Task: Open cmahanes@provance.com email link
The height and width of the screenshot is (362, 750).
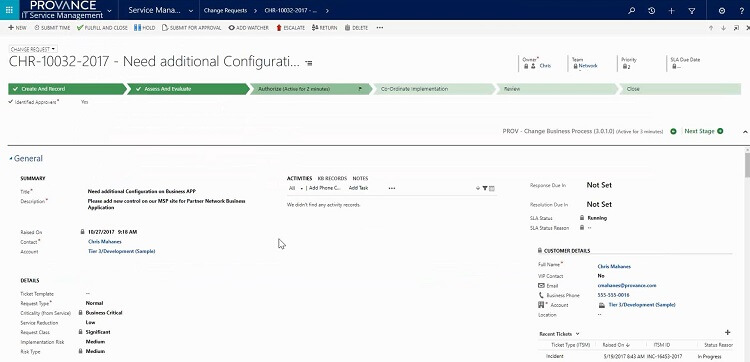Action: click(x=627, y=285)
